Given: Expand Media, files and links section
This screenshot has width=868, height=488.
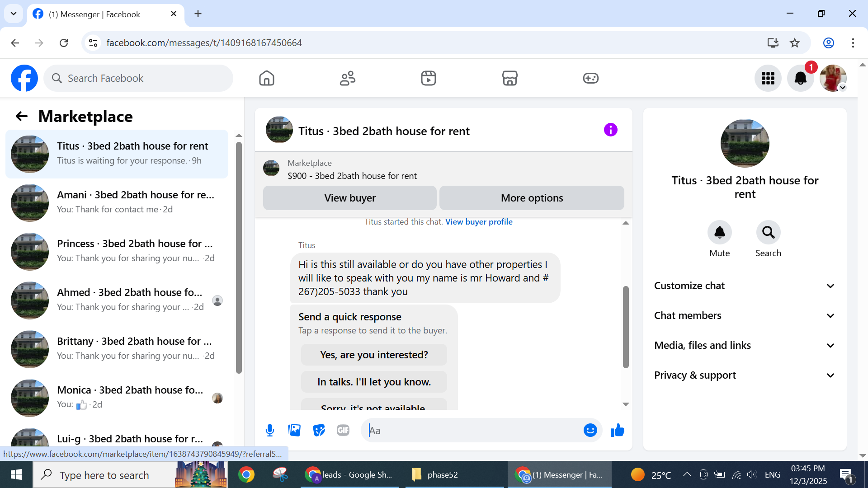Looking at the screenshot, I should [745, 346].
